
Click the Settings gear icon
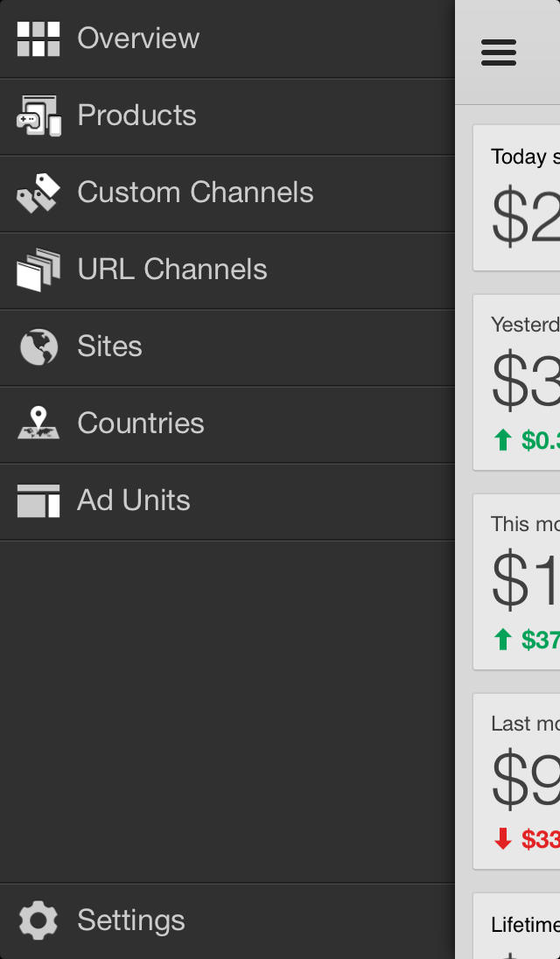coord(38,920)
